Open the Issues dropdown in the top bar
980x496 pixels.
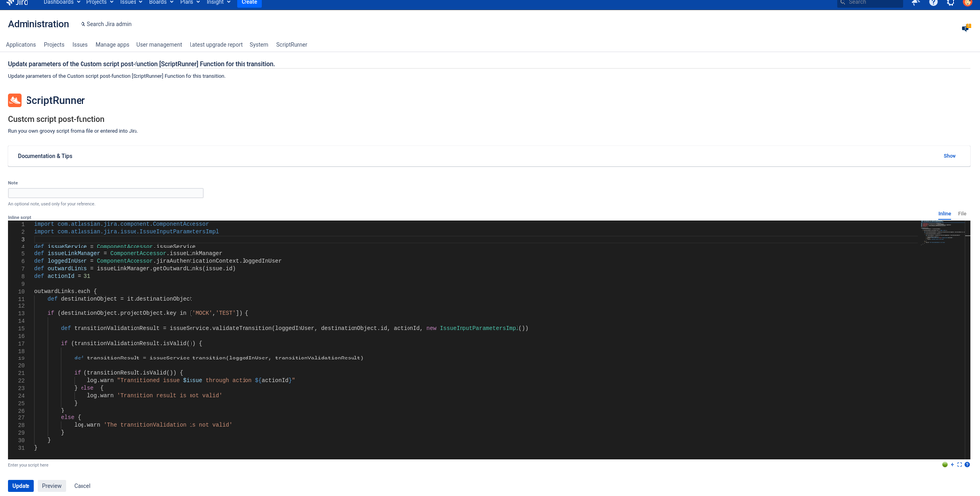coord(132,3)
